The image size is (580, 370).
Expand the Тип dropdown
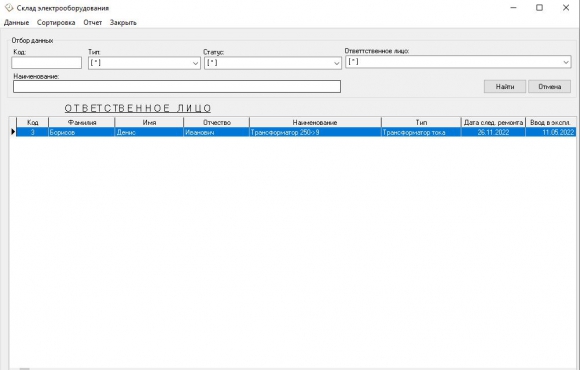pos(144,63)
